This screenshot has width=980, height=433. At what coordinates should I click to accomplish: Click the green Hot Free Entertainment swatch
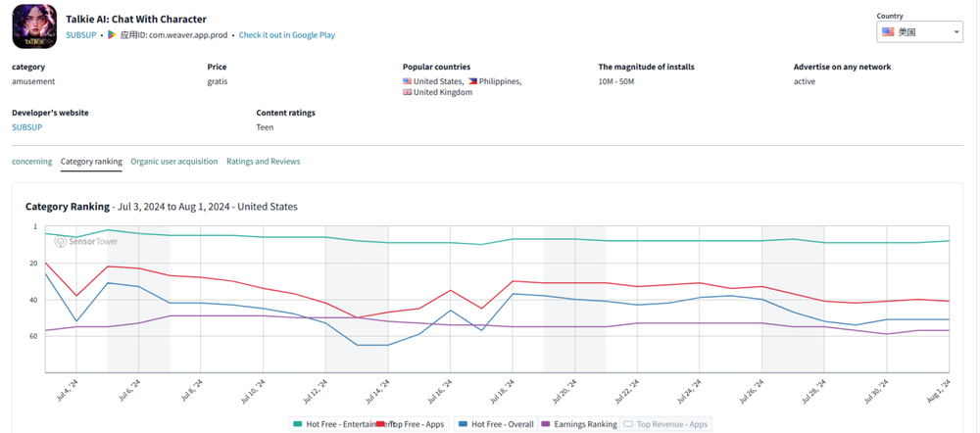[298, 424]
